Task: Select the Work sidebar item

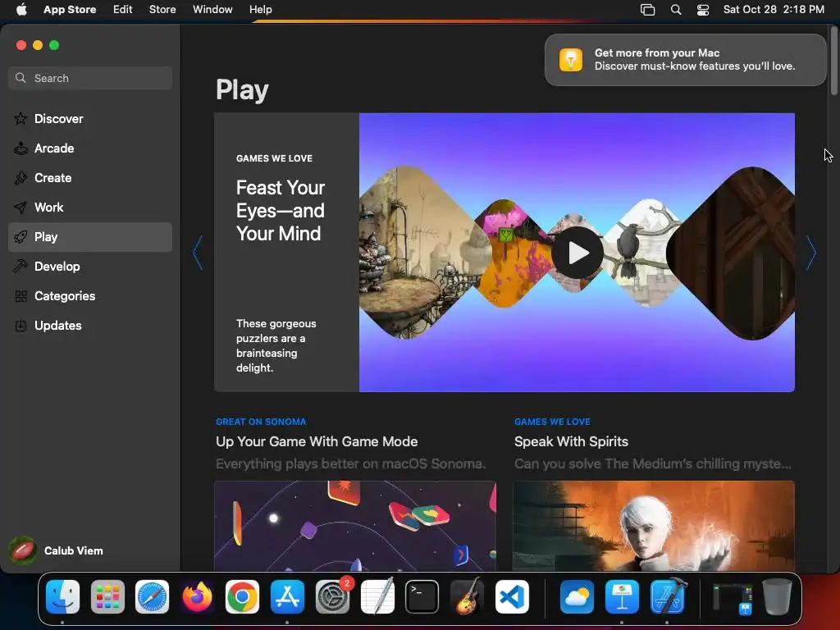Action: 90,208
